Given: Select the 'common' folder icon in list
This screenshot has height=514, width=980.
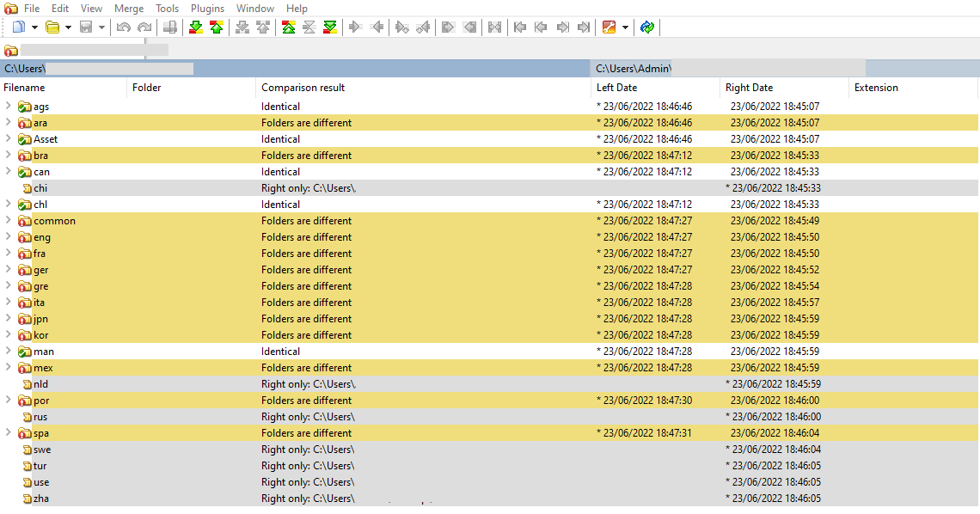Looking at the screenshot, I should coord(24,221).
